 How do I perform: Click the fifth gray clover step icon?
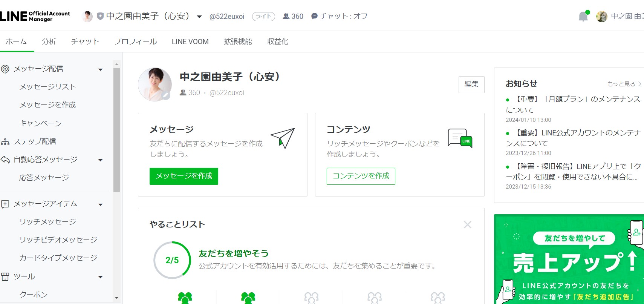point(438,298)
